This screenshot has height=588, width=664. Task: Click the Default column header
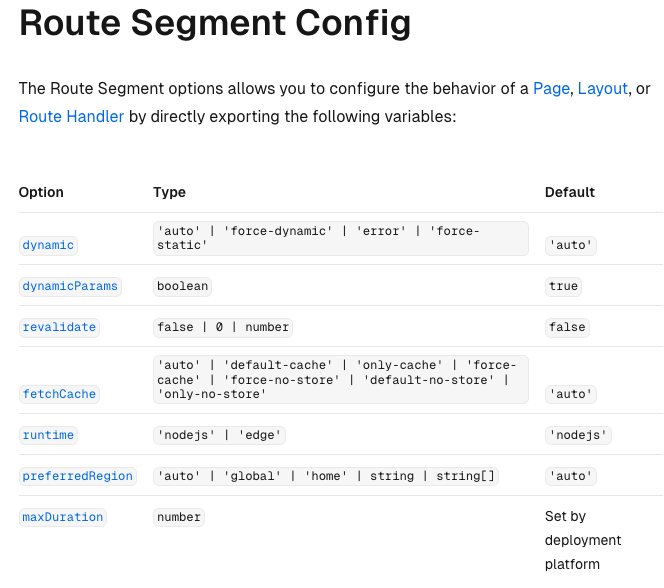pyautogui.click(x=570, y=192)
